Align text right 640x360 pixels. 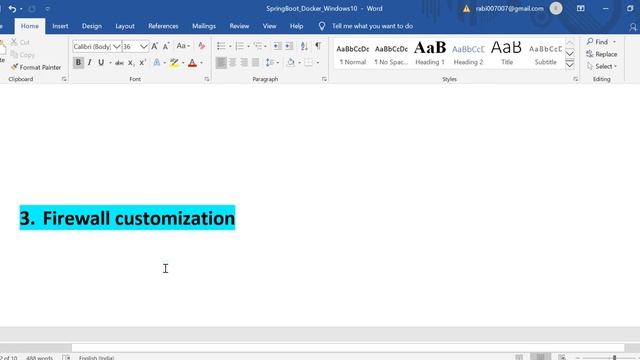244,62
